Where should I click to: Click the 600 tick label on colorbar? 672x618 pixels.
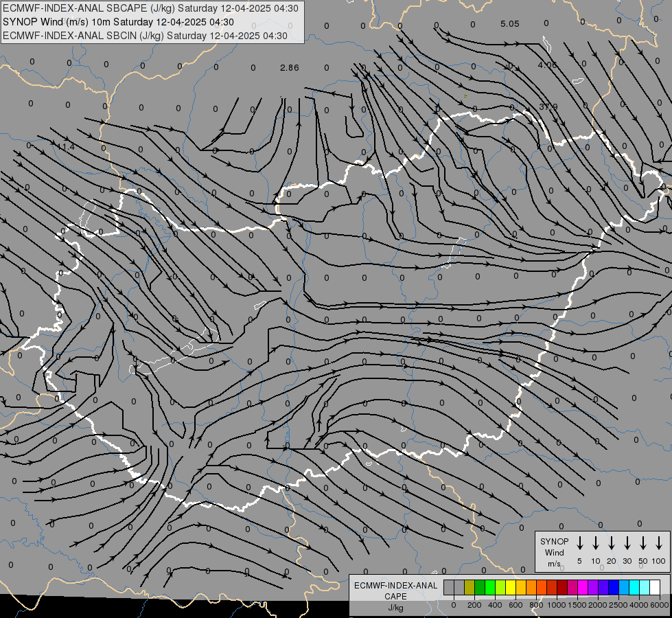[515, 605]
